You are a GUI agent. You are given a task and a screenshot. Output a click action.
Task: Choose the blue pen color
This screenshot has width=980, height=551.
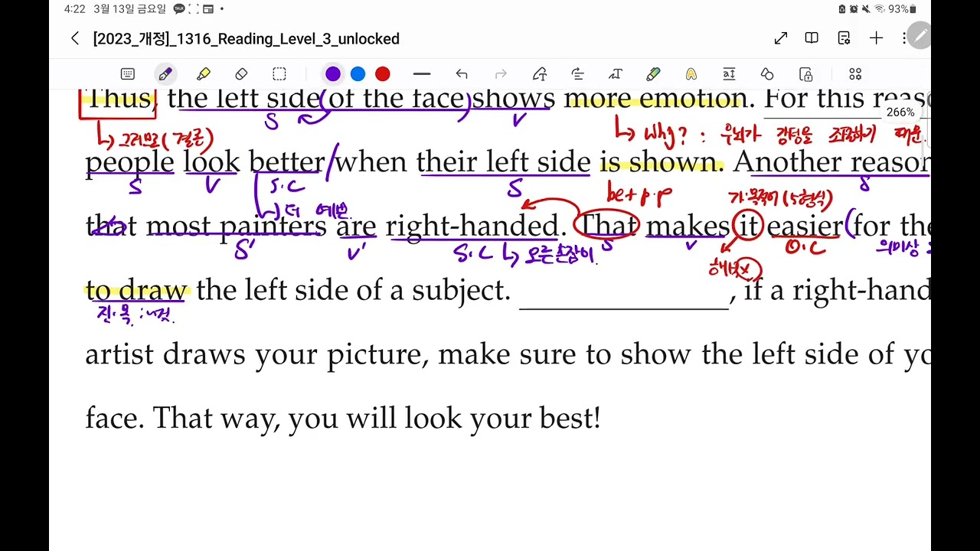[358, 74]
